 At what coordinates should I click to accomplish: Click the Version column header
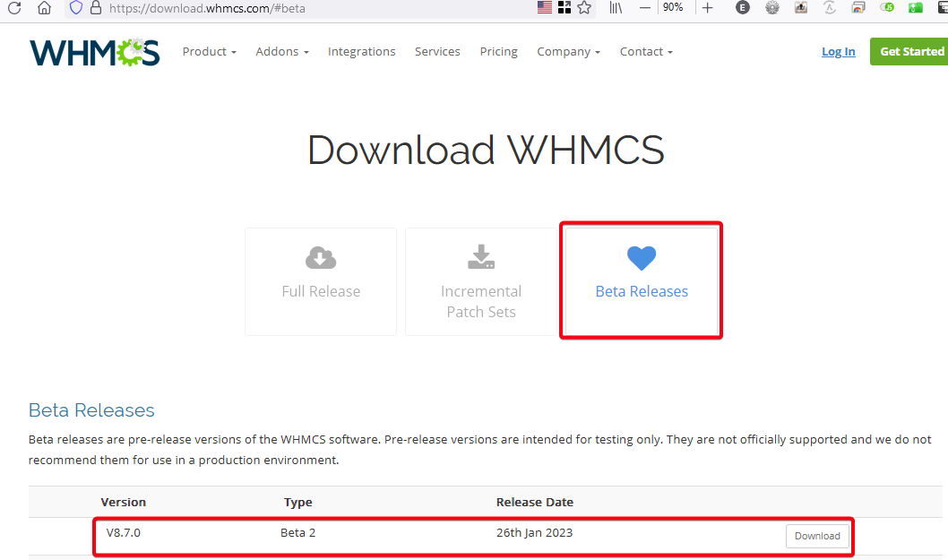point(124,502)
